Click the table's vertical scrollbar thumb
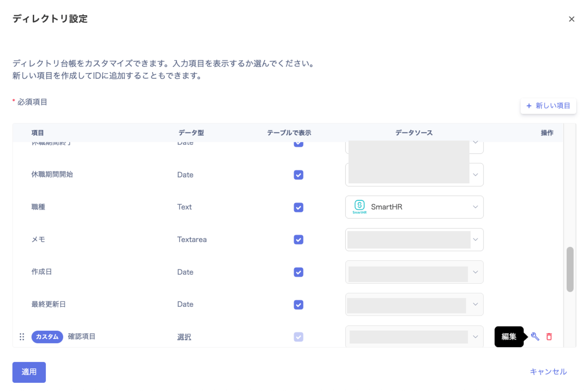 tap(570, 269)
